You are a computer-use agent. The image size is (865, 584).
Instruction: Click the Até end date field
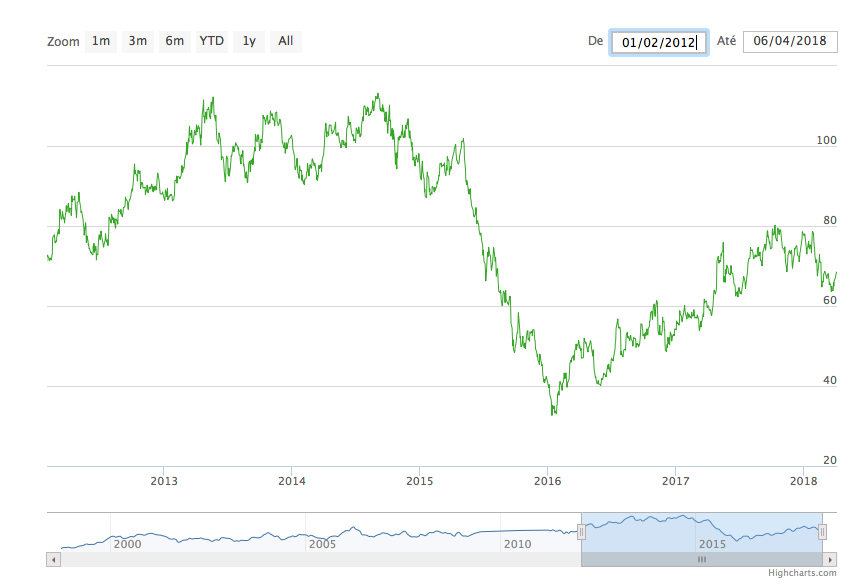790,41
